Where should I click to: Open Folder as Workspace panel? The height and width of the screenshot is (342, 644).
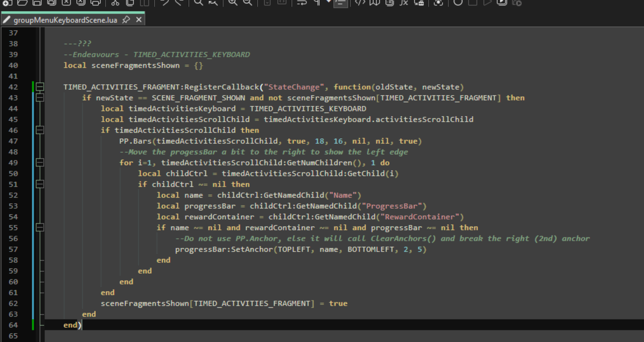pyautogui.click(x=419, y=2)
